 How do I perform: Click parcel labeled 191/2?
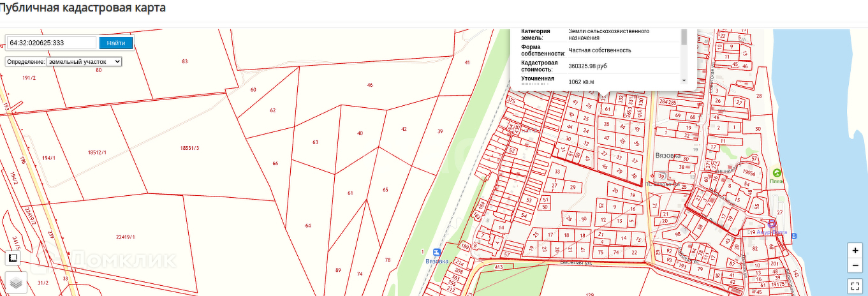click(x=29, y=77)
